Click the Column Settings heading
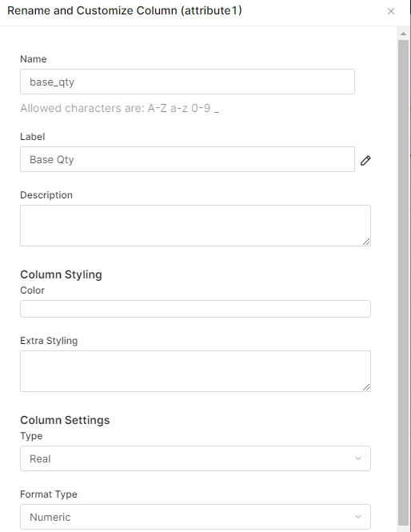Viewport: 411px width, 532px height. pyautogui.click(x=65, y=420)
